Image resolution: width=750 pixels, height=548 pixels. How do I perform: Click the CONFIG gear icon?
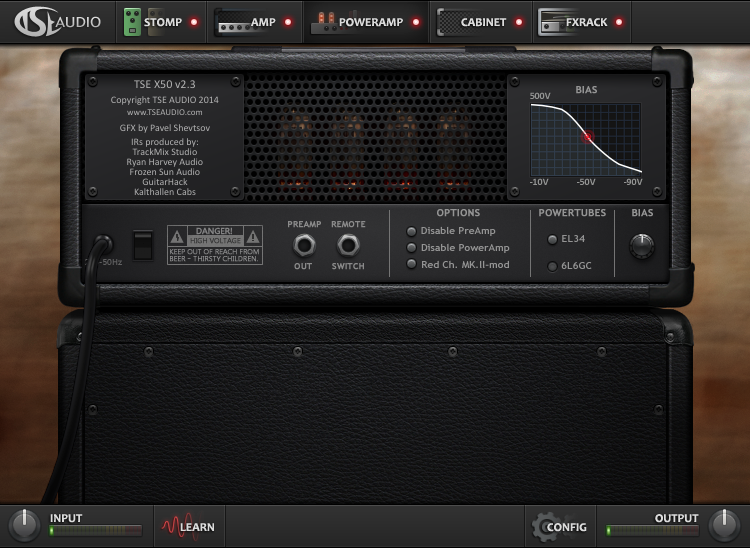(x=545, y=526)
